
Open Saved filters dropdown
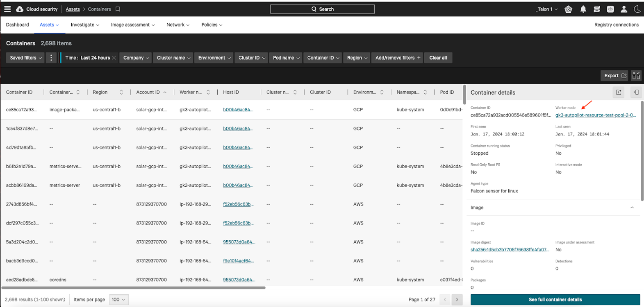pyautogui.click(x=26, y=58)
